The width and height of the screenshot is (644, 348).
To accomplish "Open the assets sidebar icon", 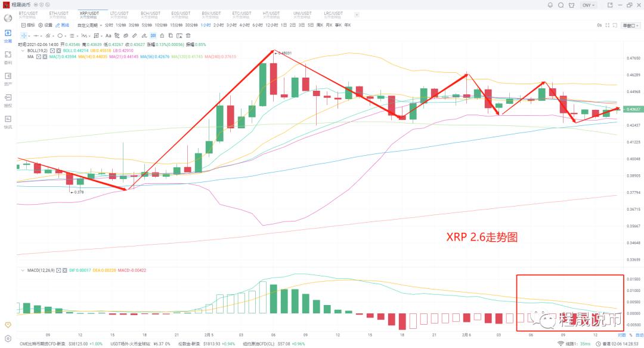I will click(8, 79).
